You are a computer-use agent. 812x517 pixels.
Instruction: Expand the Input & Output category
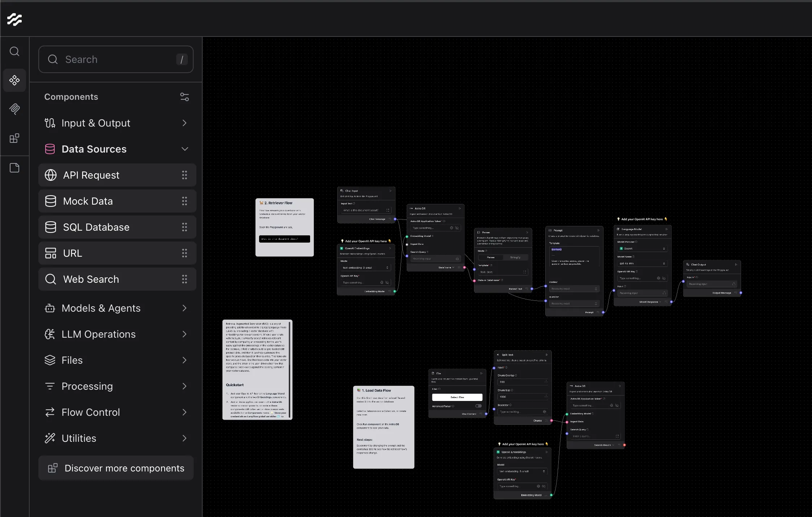[185, 123]
